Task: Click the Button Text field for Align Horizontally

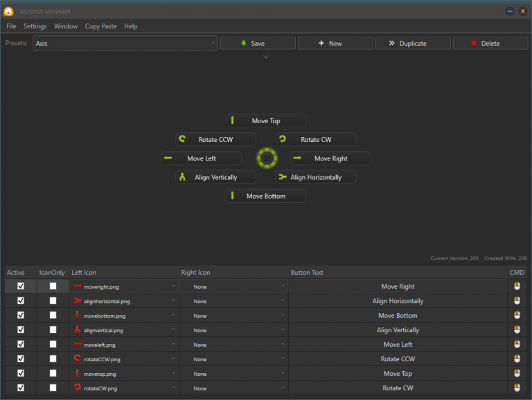Action: click(398, 301)
